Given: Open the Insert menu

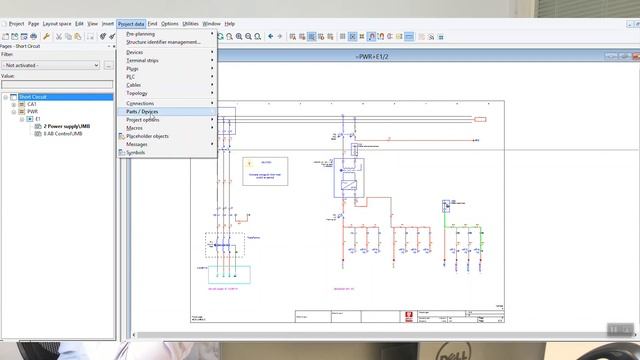Looking at the screenshot, I should (x=108, y=24).
